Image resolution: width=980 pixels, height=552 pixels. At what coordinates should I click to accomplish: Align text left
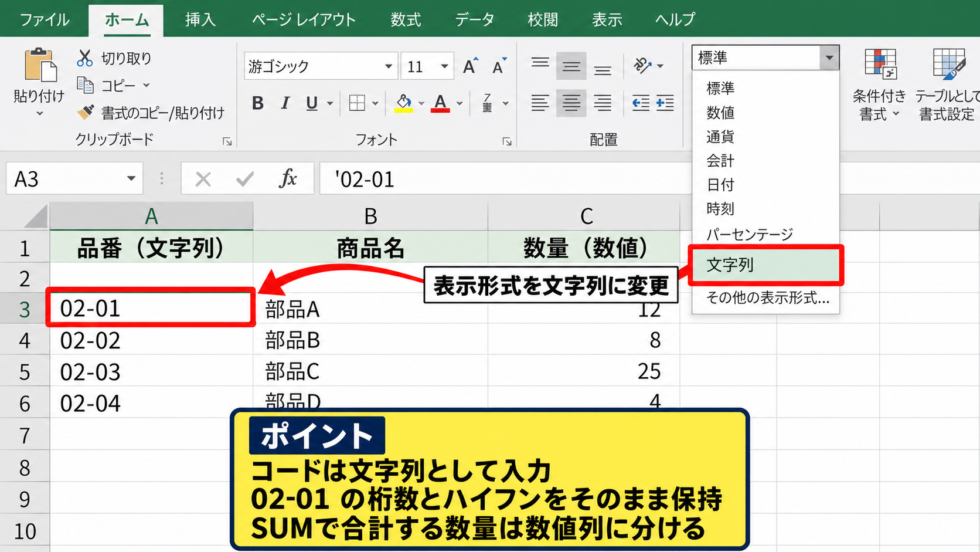(x=540, y=103)
